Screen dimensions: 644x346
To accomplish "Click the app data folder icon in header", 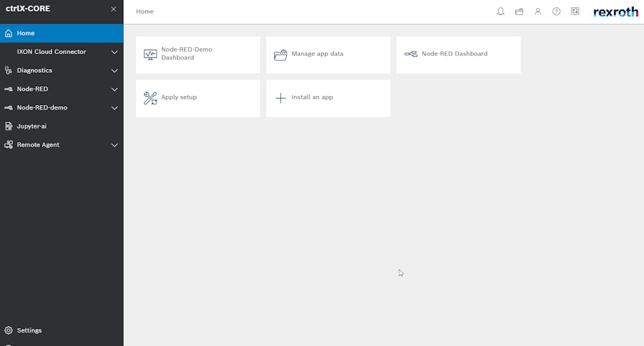I will click(x=519, y=12).
